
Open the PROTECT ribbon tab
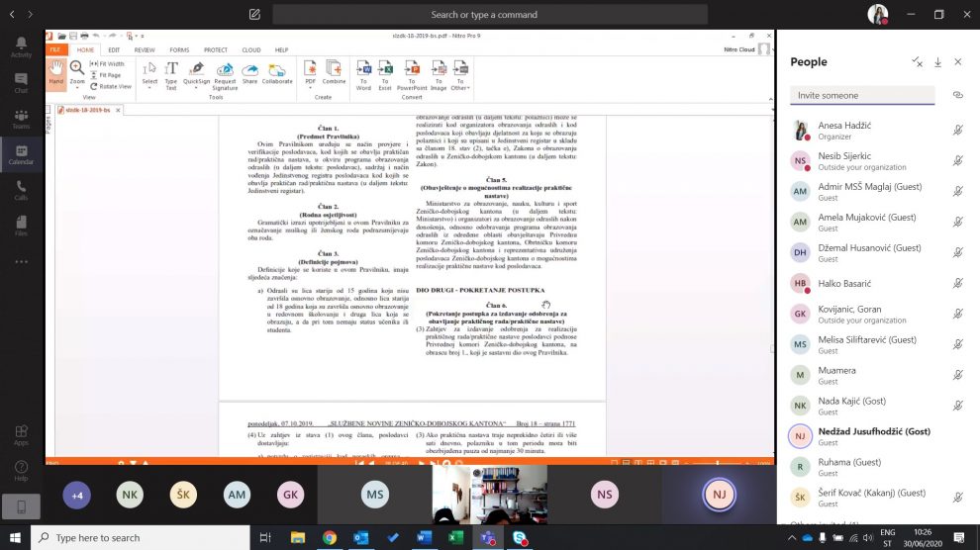point(215,49)
